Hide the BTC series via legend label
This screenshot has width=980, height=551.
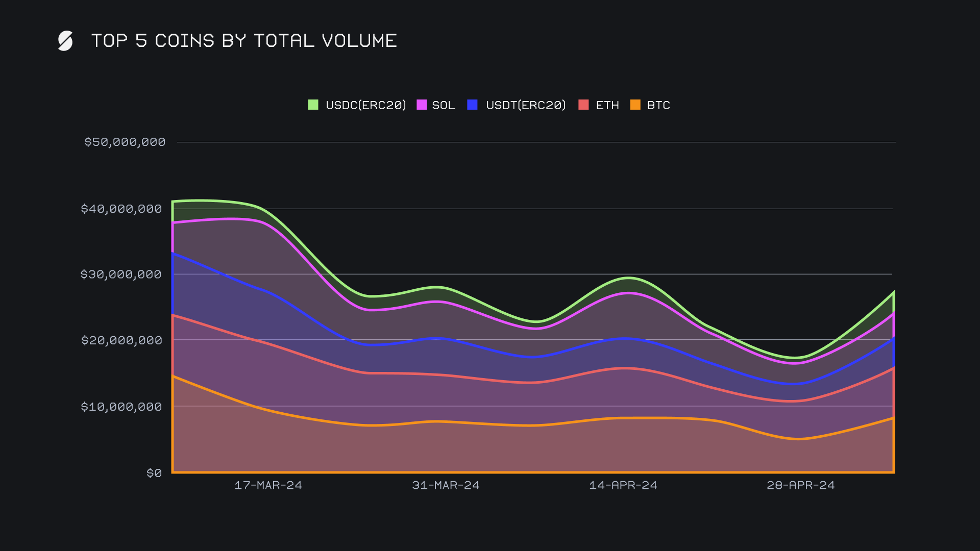tap(658, 105)
